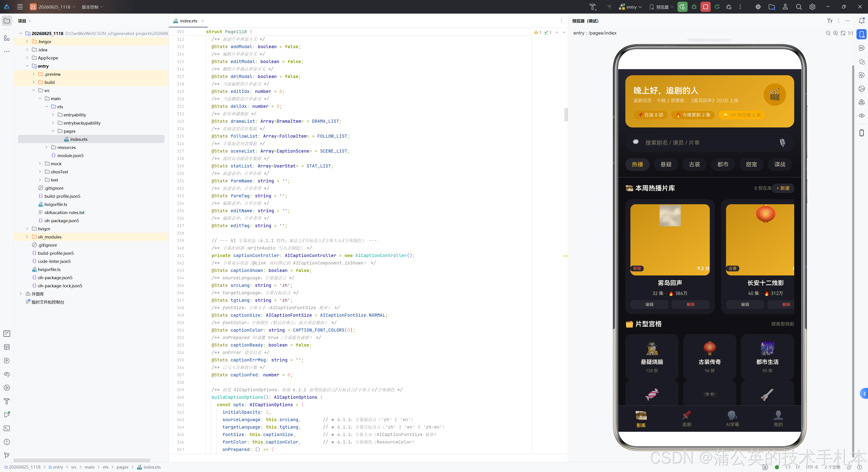Open Search Everywhere magnifier icon
The image size is (868, 472).
click(x=799, y=7)
